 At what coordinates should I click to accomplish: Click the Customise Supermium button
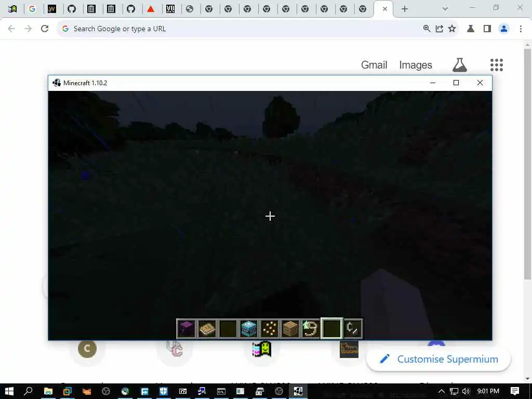[438, 359]
